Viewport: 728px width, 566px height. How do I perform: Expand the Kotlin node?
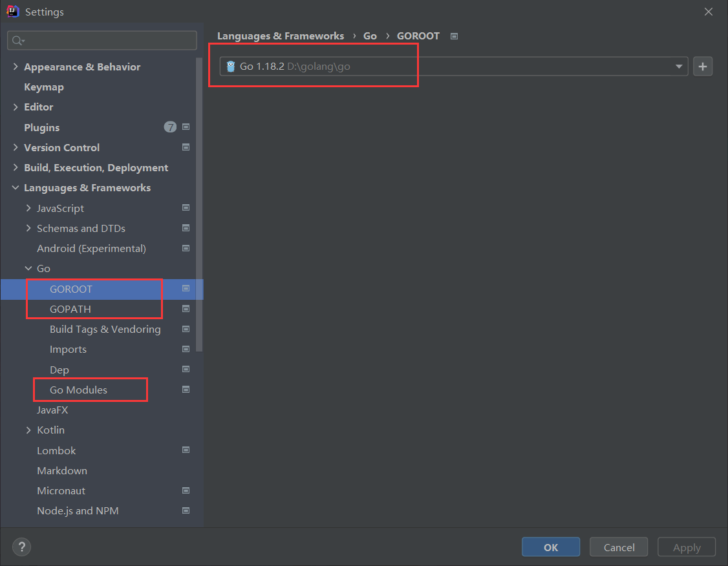point(29,430)
